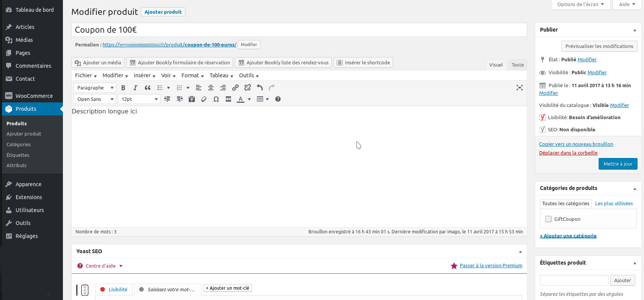Insert a special character (Omega)
This screenshot has height=300, width=644.
point(216,99)
